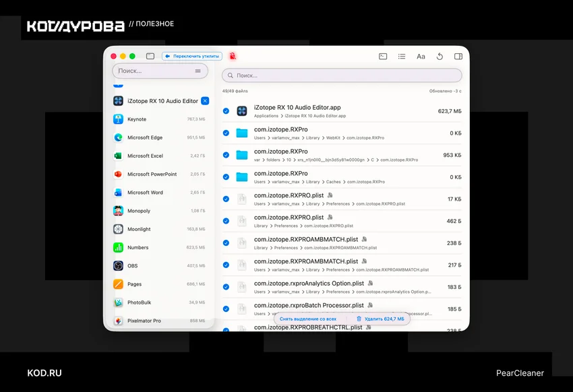This screenshot has height=392, width=573.
Task: Select Keynote in the app list
Action: (160, 119)
